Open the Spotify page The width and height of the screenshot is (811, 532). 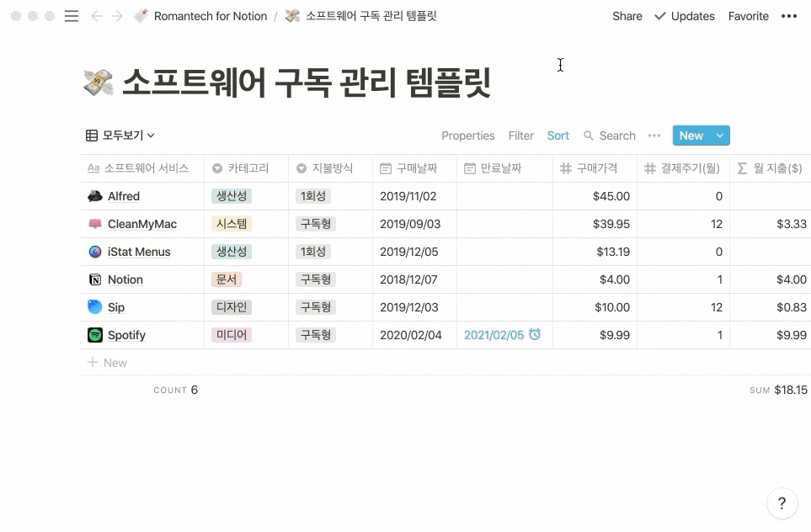126,335
